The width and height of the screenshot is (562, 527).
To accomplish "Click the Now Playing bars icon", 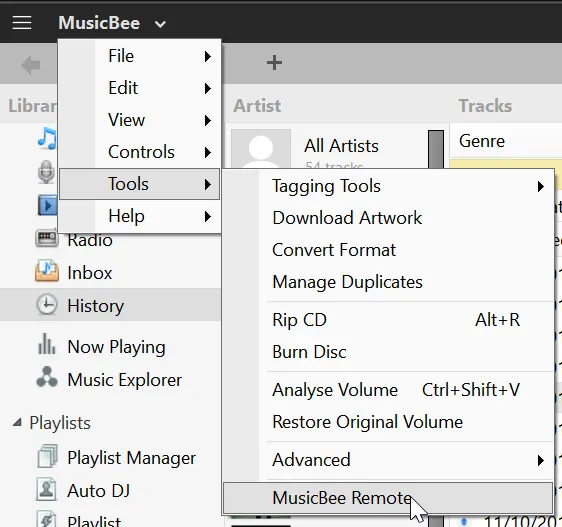I will tap(47, 343).
